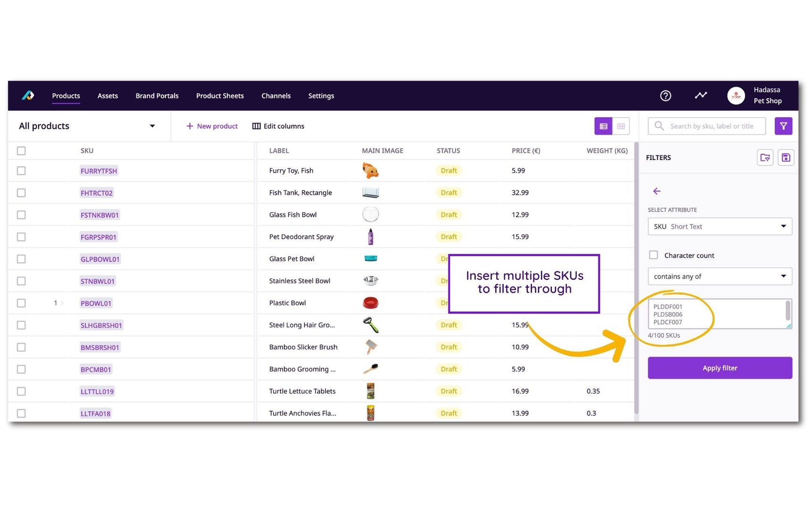This screenshot has height=508, width=812.
Task: Expand the SKU Short Text attribute dropdown
Action: 719,226
